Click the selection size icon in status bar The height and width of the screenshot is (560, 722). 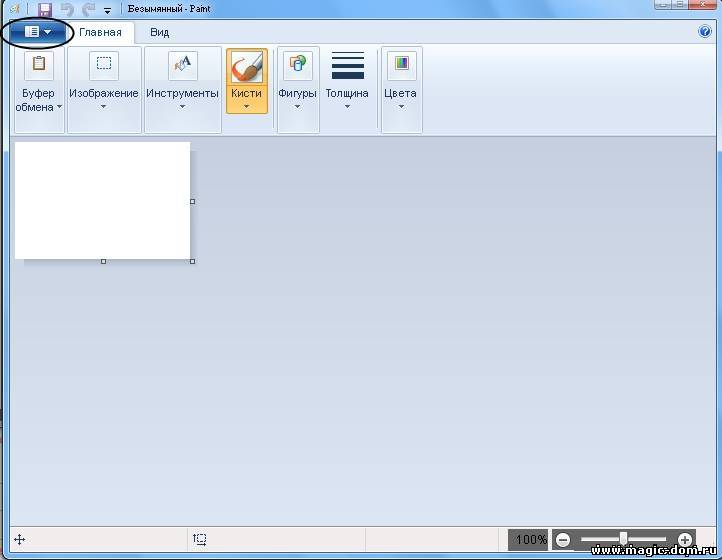(x=199, y=539)
